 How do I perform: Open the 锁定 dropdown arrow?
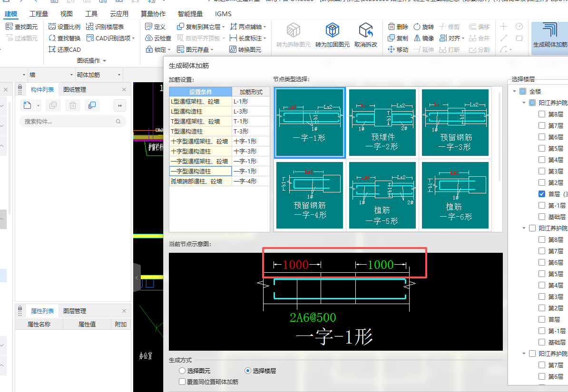(169, 50)
